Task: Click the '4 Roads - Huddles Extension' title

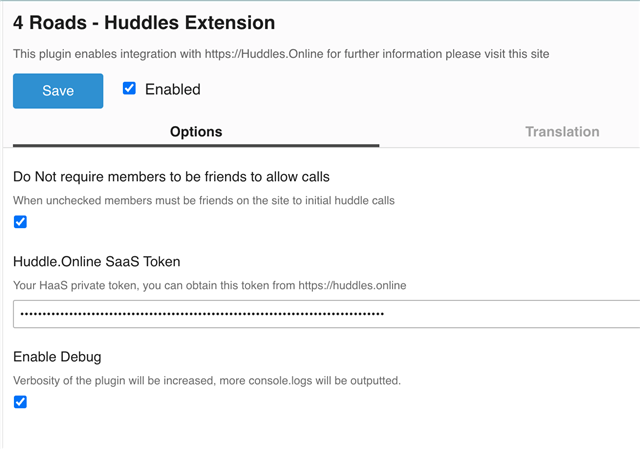Action: [x=144, y=21]
